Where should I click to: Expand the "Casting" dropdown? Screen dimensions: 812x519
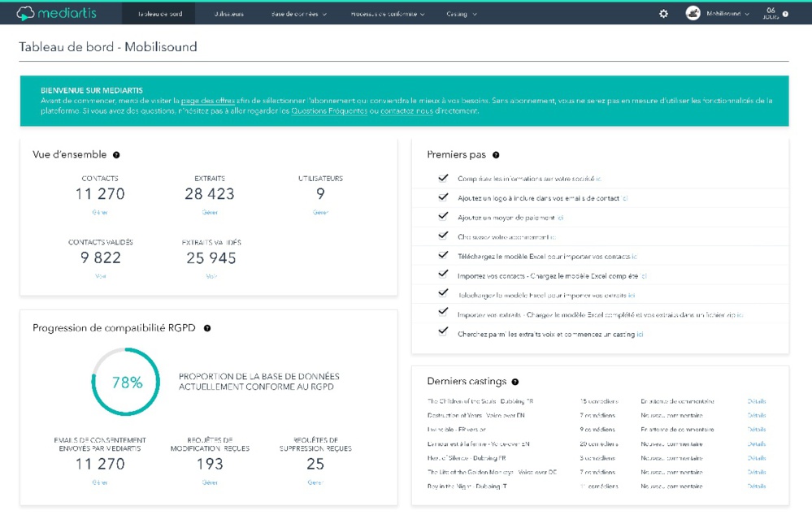[459, 13]
